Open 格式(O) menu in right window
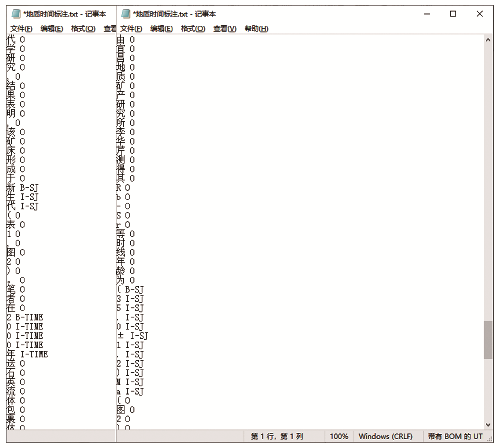Screen dimensions: 500x448 pos(193,29)
